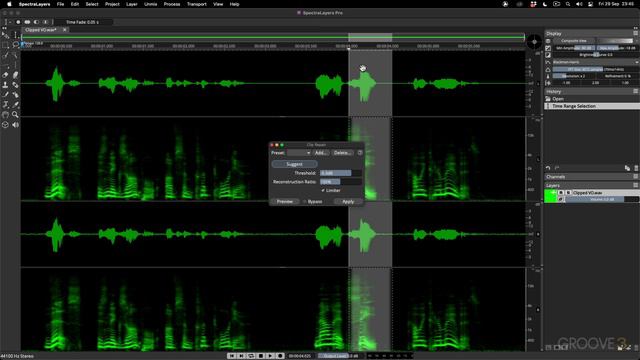Toggle the layer phase button beside Volume slider

tap(561, 199)
